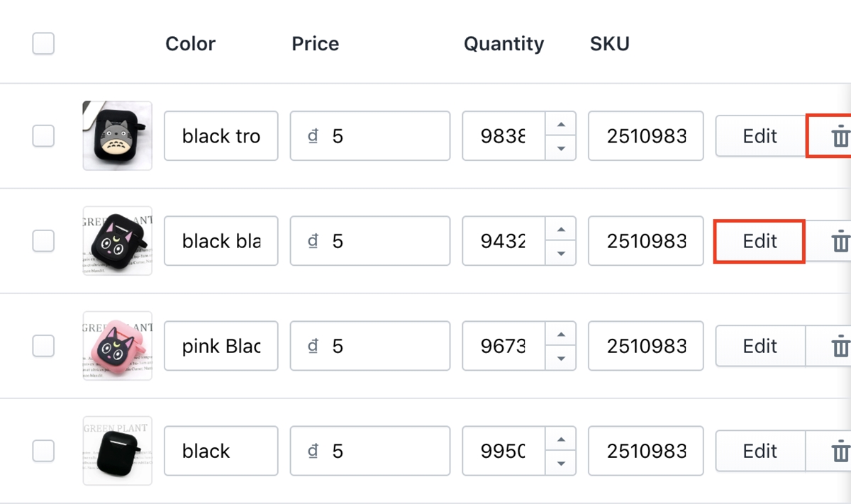Image resolution: width=851 pixels, height=504 pixels.
Task: Click the price field of black tro
Action: pyautogui.click(x=369, y=135)
